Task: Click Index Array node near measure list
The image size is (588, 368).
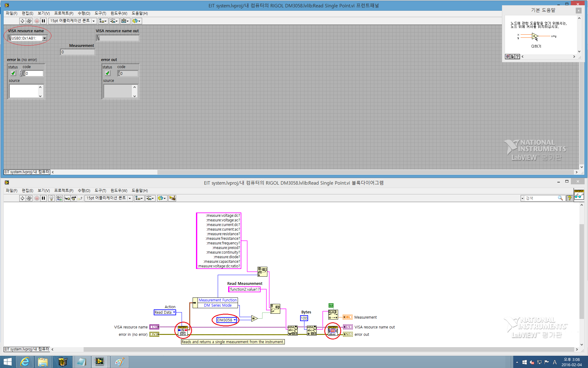Action: tap(262, 272)
